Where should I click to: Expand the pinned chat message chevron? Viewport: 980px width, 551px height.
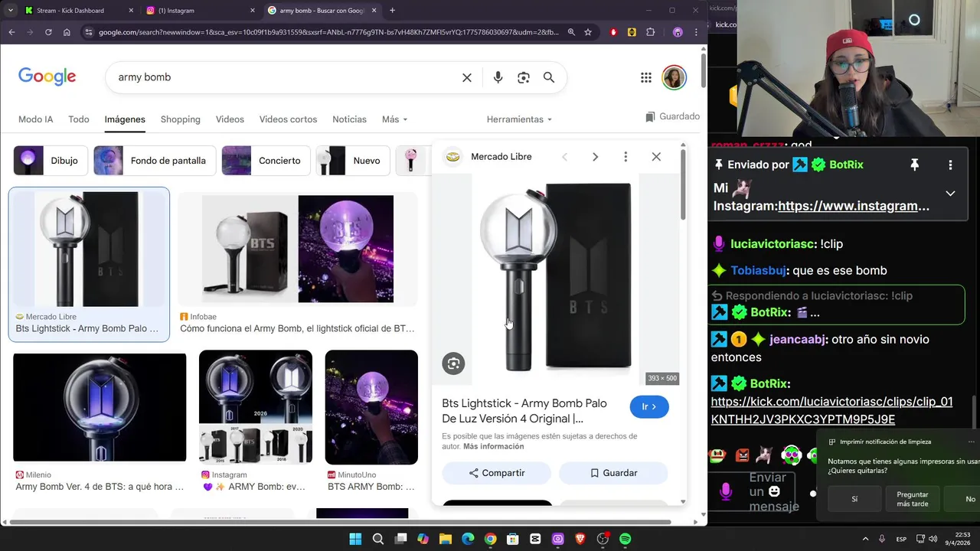pyautogui.click(x=950, y=194)
